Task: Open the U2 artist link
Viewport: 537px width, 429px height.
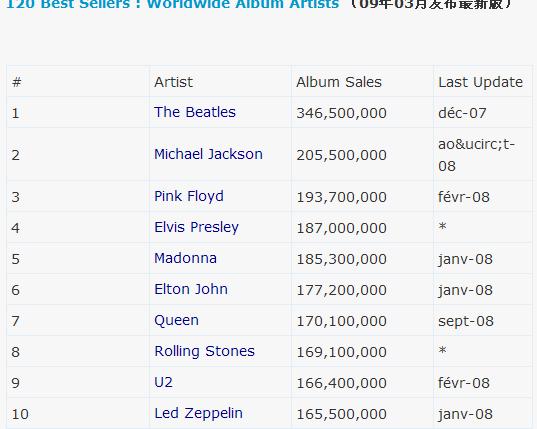Action: (x=163, y=382)
